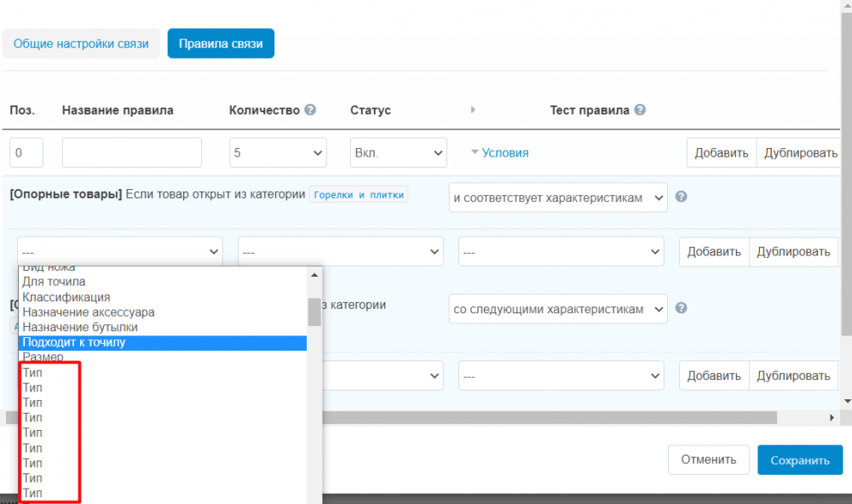Choose 'Классификация' from the open list

66,297
